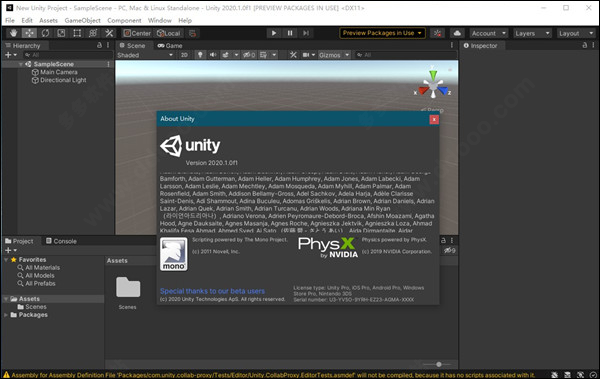Click the Hierarchy search field
This screenshot has height=379, width=600.
(67, 55)
